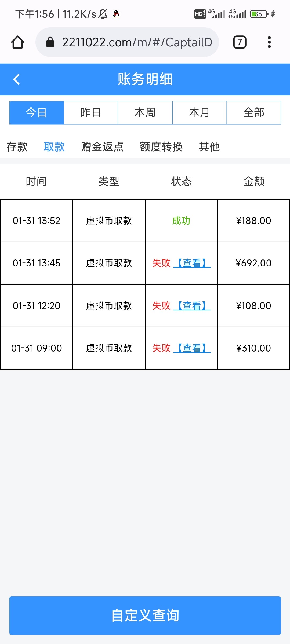This screenshot has height=644, width=290.
Task: Open the 存款 category tab
Action: (x=17, y=147)
